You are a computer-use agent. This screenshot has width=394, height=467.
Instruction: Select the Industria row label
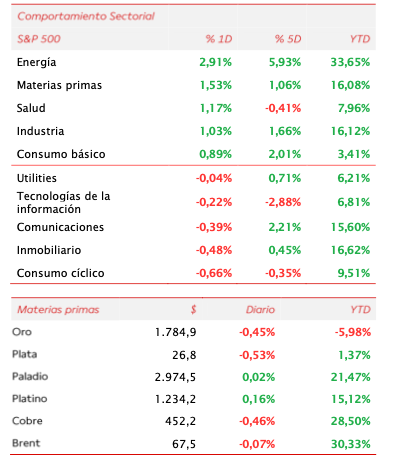coord(40,131)
